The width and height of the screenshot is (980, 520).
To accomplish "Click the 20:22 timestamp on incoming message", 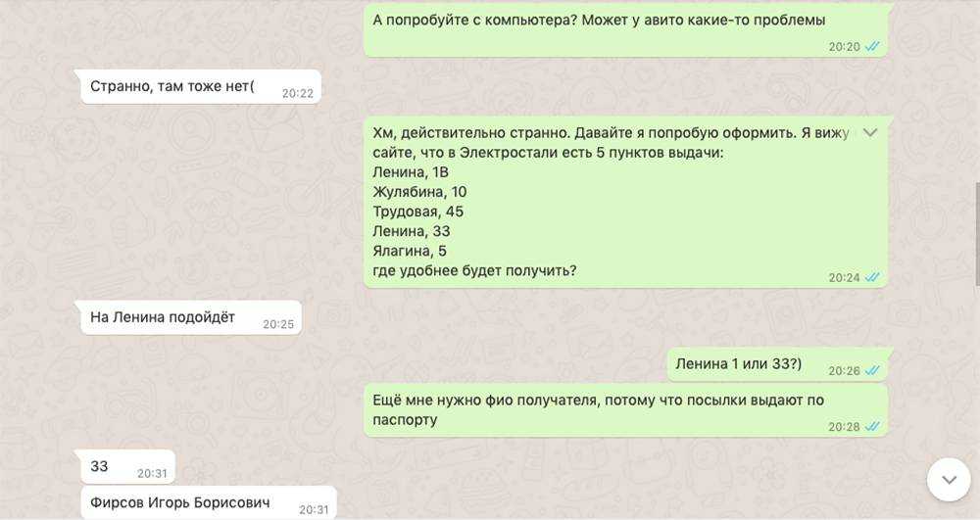I will pos(298,94).
